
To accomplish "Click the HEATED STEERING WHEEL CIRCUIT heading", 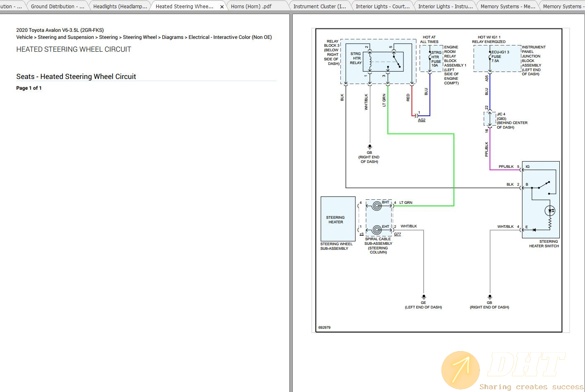I will (74, 49).
